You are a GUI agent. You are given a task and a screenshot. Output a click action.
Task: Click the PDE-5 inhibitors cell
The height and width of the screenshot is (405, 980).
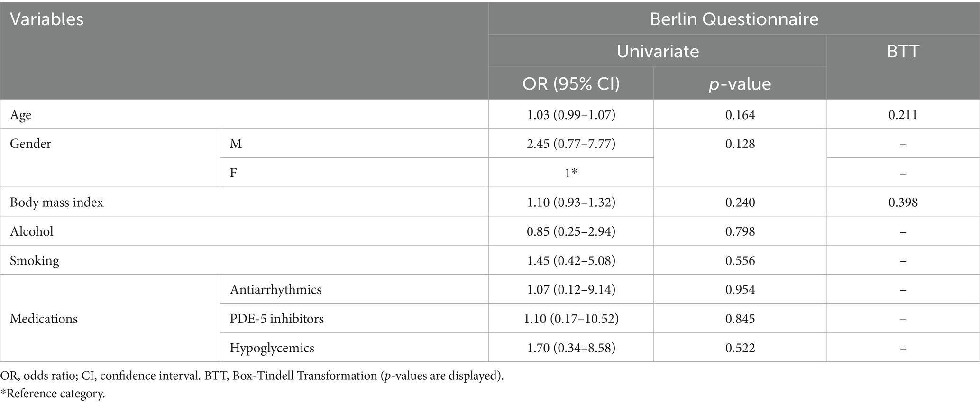[276, 319]
